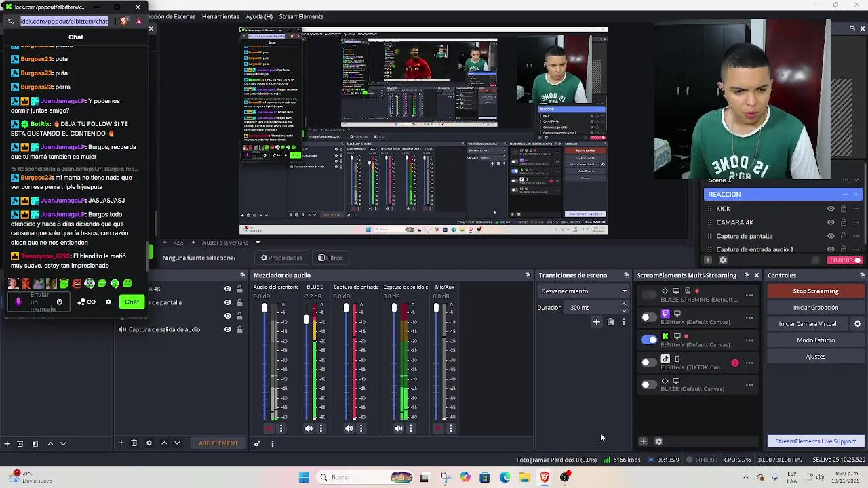Open emoji picker in Kick chat
Image resolution: width=868 pixels, height=488 pixels.
[x=60, y=302]
